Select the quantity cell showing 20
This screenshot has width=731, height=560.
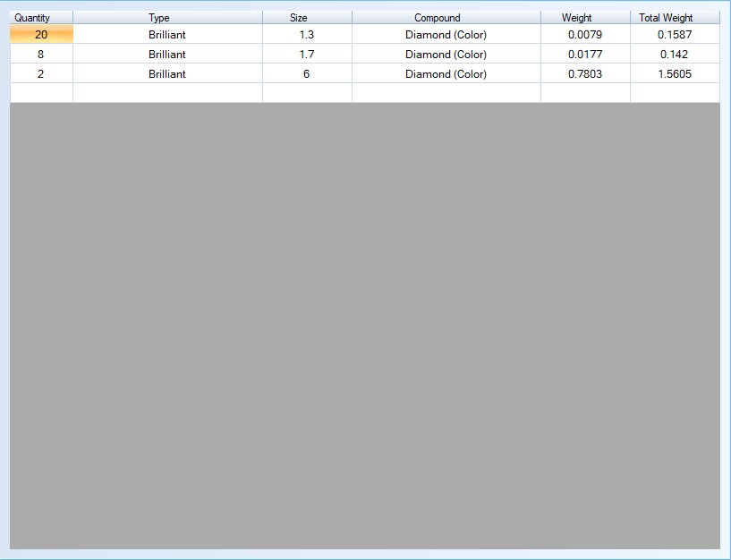point(41,35)
